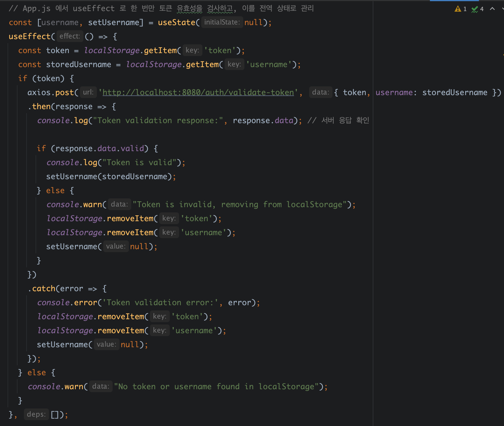Click the .then(response callback

click(60, 107)
